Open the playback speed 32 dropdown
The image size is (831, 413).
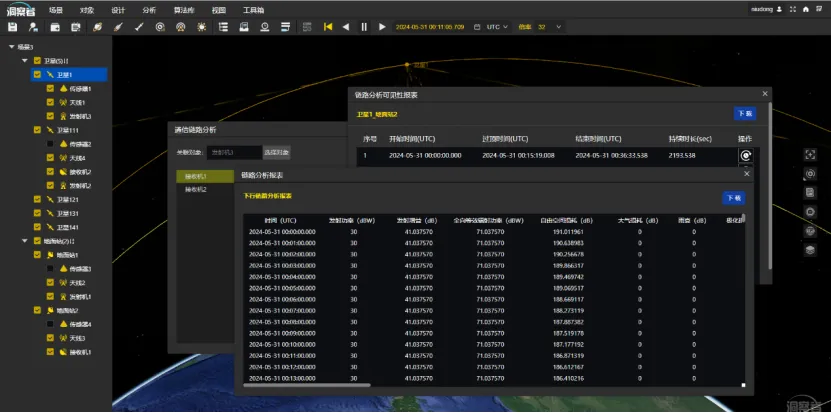(x=548, y=27)
